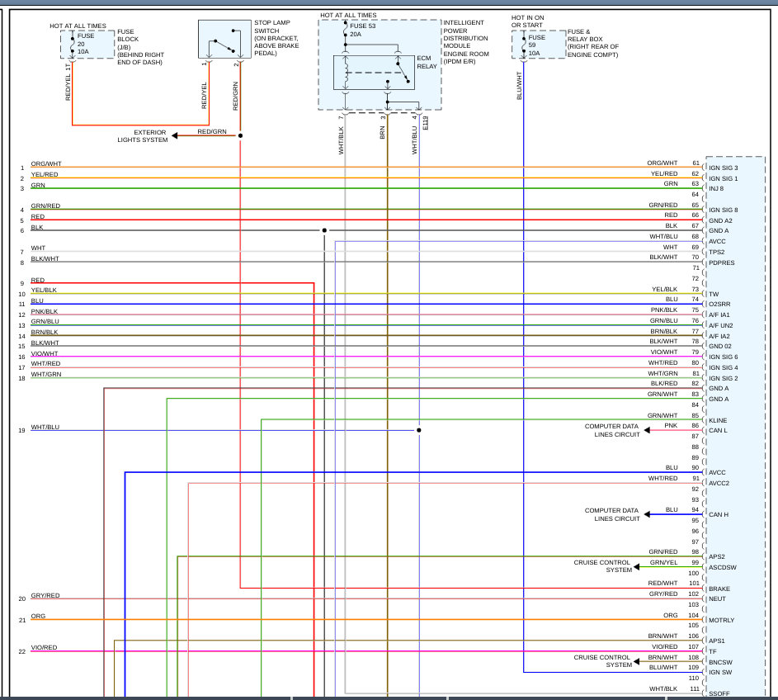Viewport: 778px width, 700px height.
Task: Click the KLINE terminal label
Action: point(718,420)
